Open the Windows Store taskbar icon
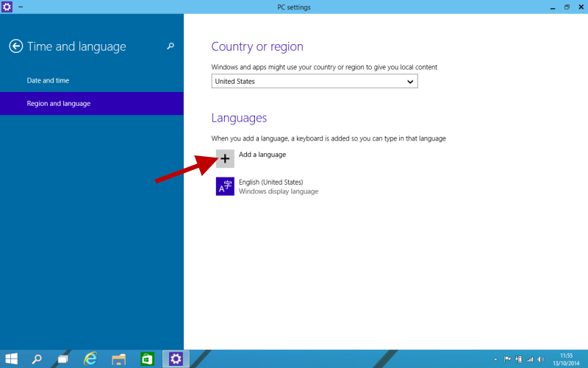Screen dimensions: 588x368 point(147,359)
